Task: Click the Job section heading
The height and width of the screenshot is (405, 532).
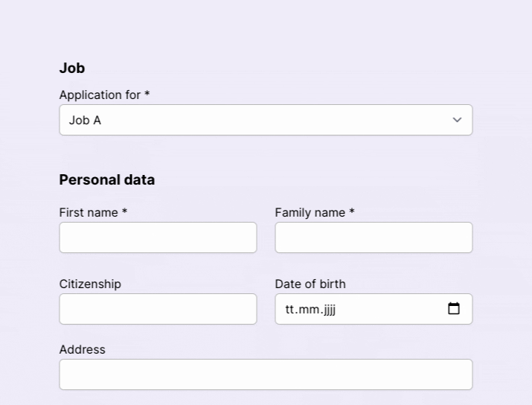Action: coord(72,68)
